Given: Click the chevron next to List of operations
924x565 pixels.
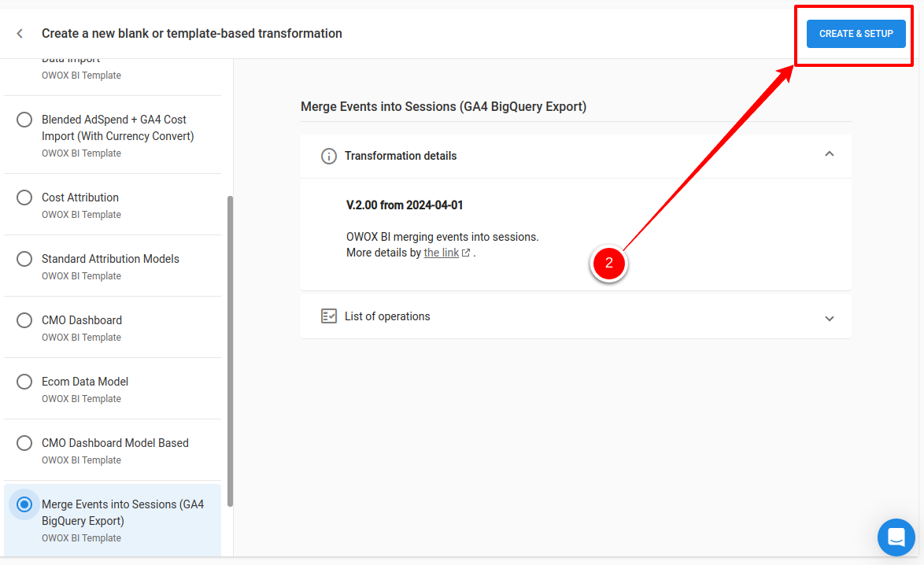Looking at the screenshot, I should [829, 318].
